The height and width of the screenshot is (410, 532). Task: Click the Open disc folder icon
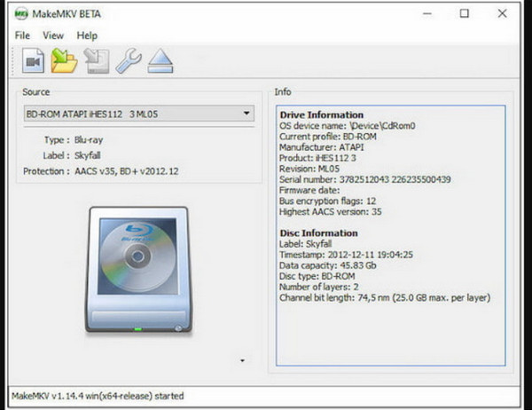64,61
